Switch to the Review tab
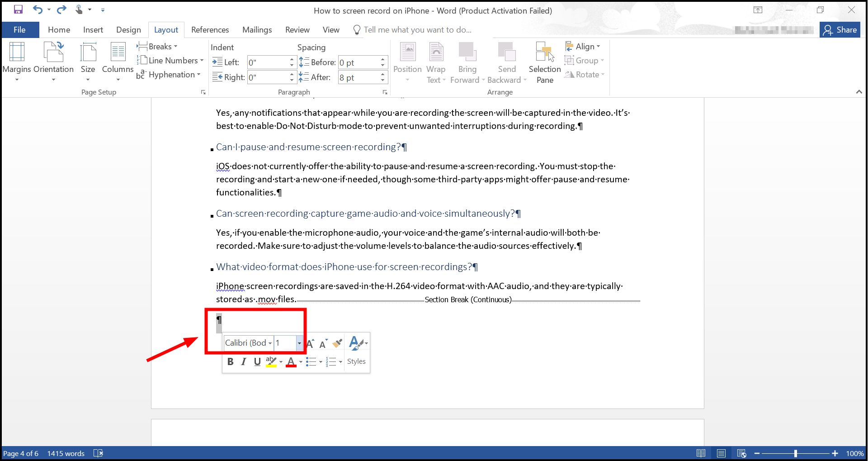Image resolution: width=868 pixels, height=461 pixels. 297,30
